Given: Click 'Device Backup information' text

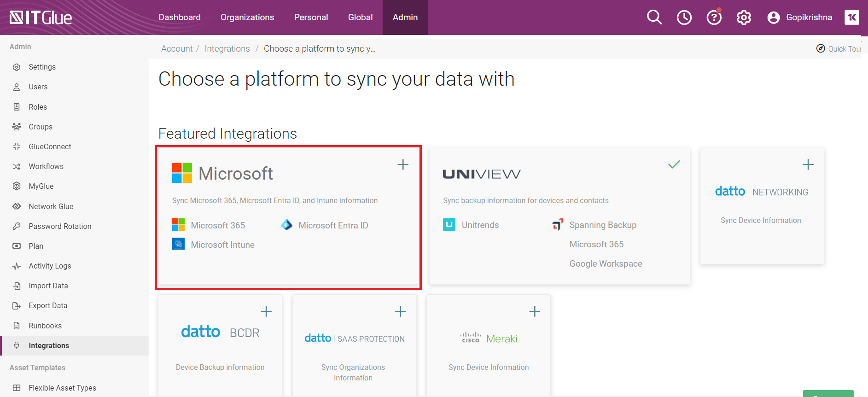Looking at the screenshot, I should click(x=220, y=367).
